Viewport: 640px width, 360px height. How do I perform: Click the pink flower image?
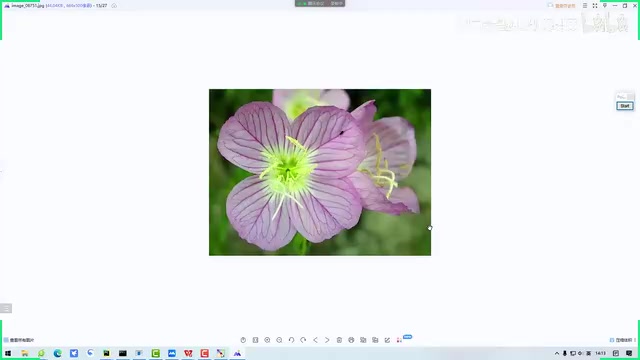(320, 172)
